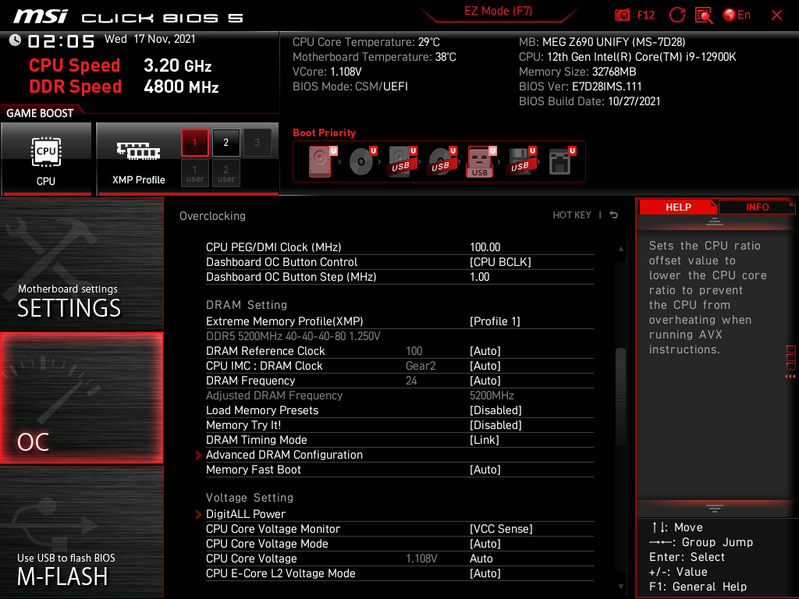This screenshot has width=799, height=599.
Task: Open Dashboard OC Button Control dropdown
Action: point(500,262)
